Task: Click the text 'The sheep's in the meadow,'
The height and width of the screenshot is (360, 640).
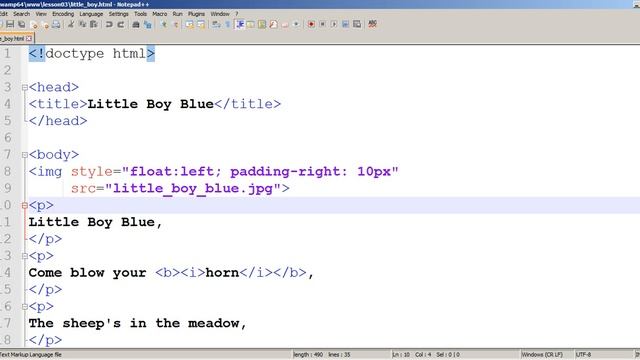Action: pos(138,323)
